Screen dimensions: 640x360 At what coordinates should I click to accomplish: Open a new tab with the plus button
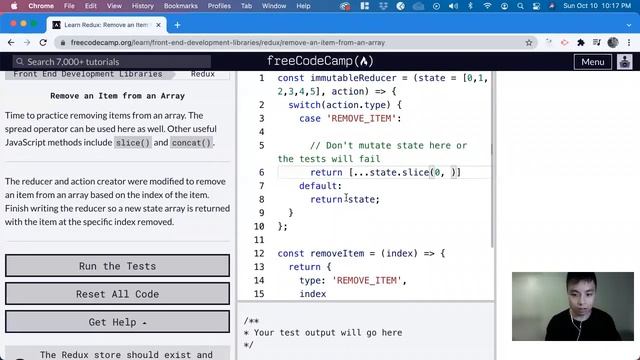coord(177,25)
